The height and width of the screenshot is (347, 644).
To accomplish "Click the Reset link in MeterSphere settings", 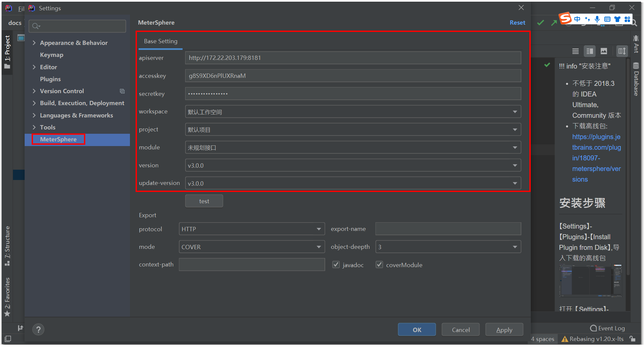I will (517, 23).
